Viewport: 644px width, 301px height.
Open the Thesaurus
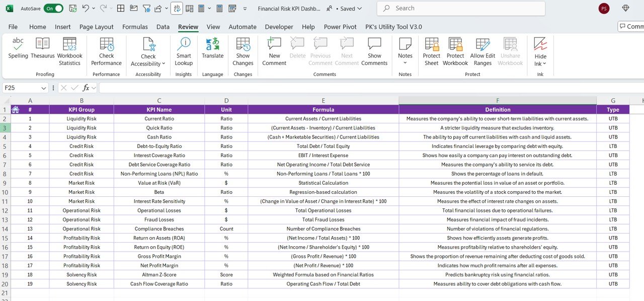(43, 48)
